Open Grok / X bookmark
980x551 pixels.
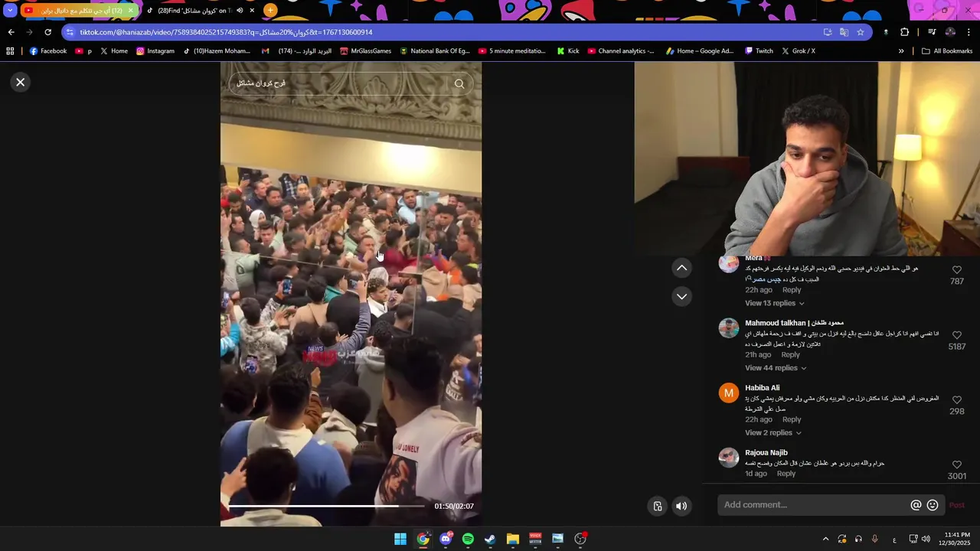point(798,51)
